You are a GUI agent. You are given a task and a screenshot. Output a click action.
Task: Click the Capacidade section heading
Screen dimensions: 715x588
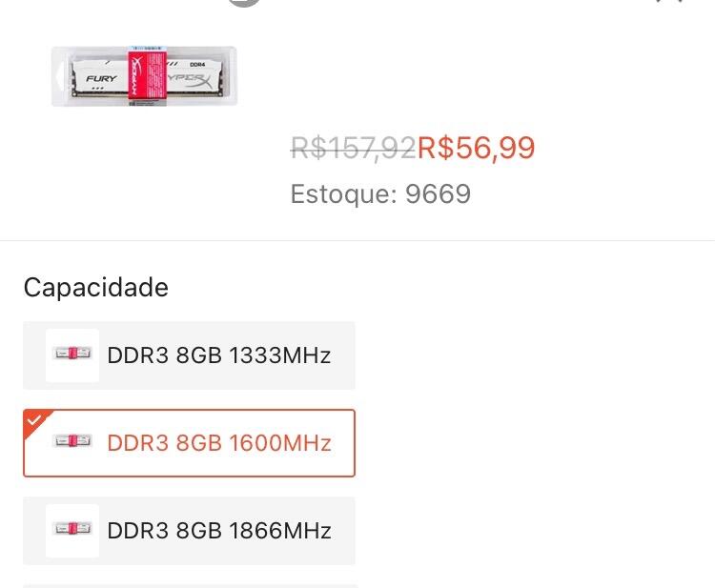[95, 288]
